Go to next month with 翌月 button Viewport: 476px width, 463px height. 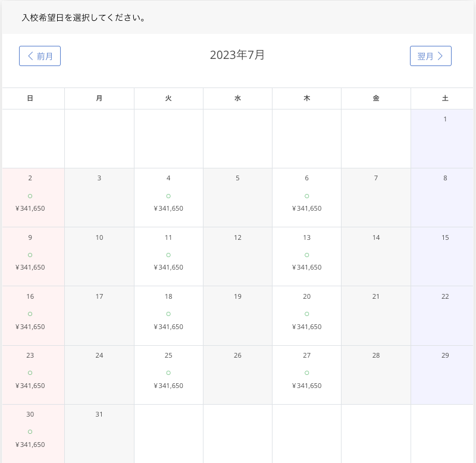pos(430,56)
